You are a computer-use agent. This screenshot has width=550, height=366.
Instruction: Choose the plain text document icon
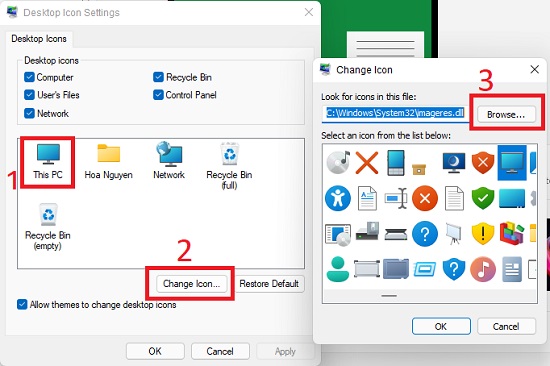click(454, 198)
